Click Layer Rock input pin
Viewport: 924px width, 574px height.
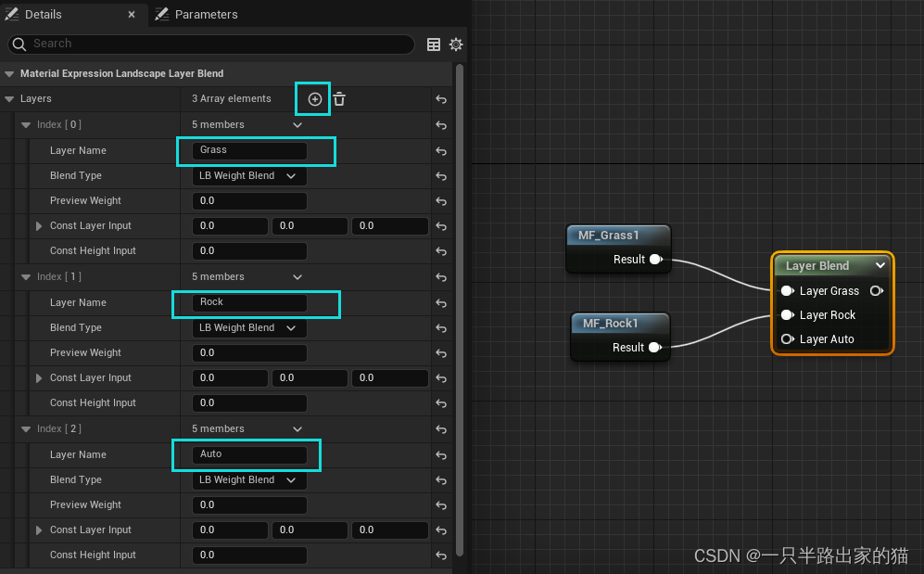787,314
